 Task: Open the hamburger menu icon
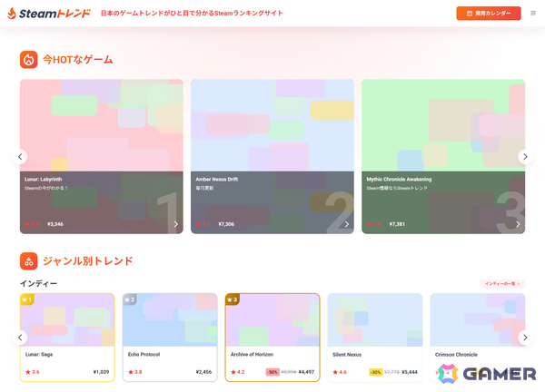coord(533,14)
